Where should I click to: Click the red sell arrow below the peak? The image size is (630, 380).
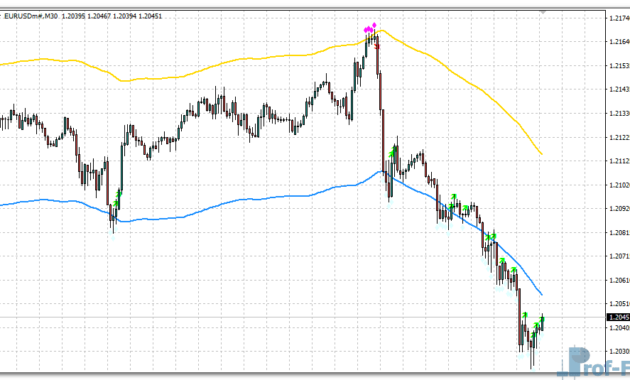click(377, 47)
